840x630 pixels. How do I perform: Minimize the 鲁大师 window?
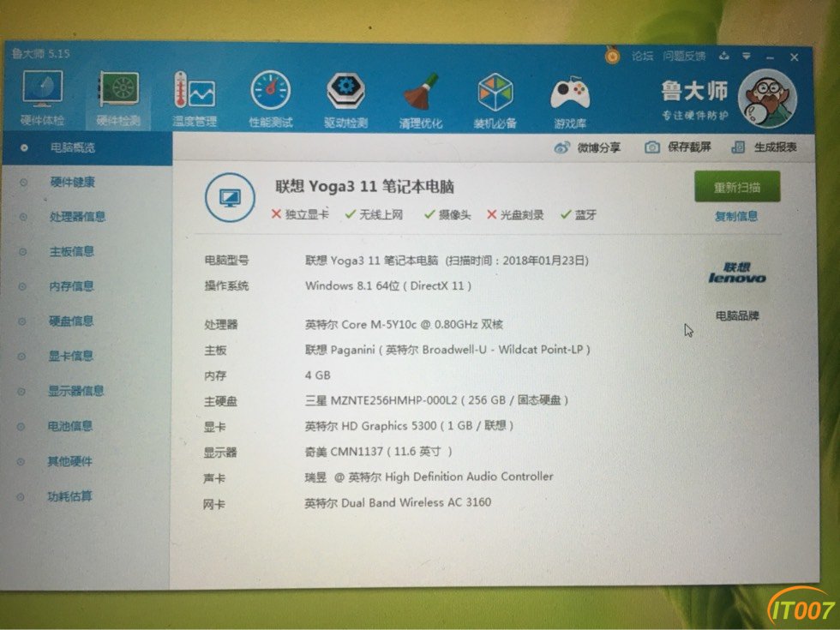(770, 57)
